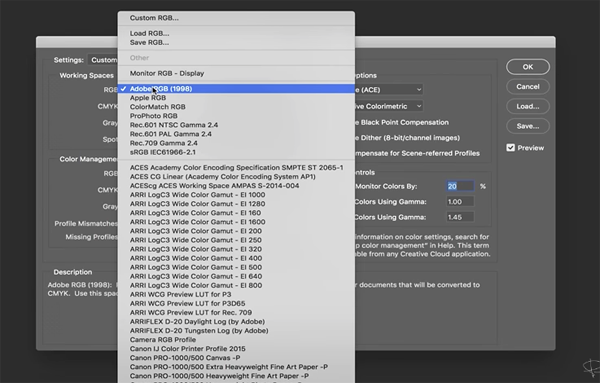This screenshot has height=383, width=600.
Task: Open the Engine (ACE) dropdown
Action: click(389, 90)
